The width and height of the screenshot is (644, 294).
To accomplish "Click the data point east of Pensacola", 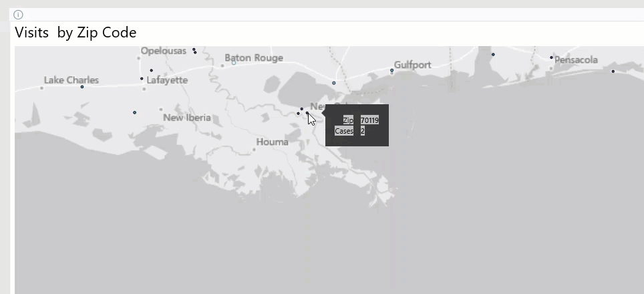I will pos(613,71).
